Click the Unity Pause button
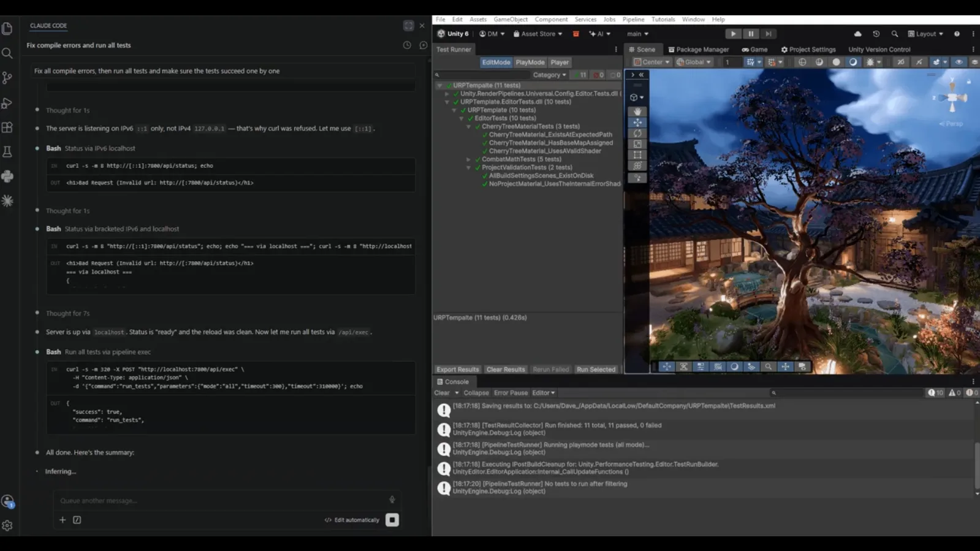The image size is (980, 551). [x=751, y=34]
